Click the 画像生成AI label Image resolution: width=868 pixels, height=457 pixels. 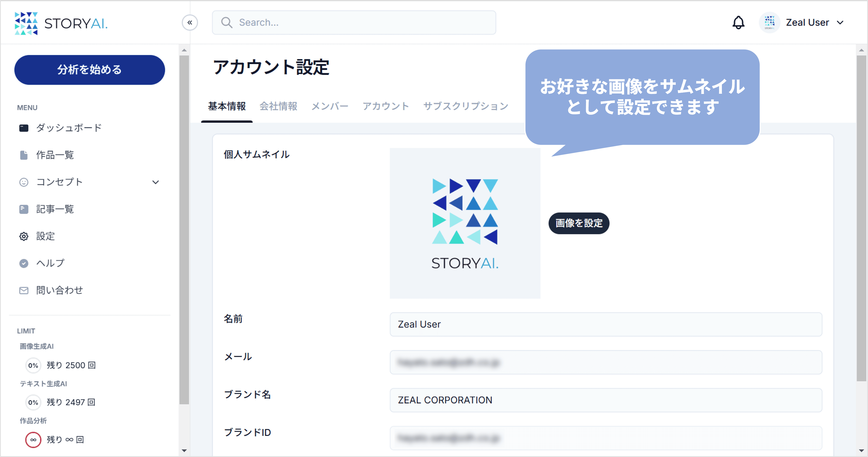pyautogui.click(x=36, y=346)
